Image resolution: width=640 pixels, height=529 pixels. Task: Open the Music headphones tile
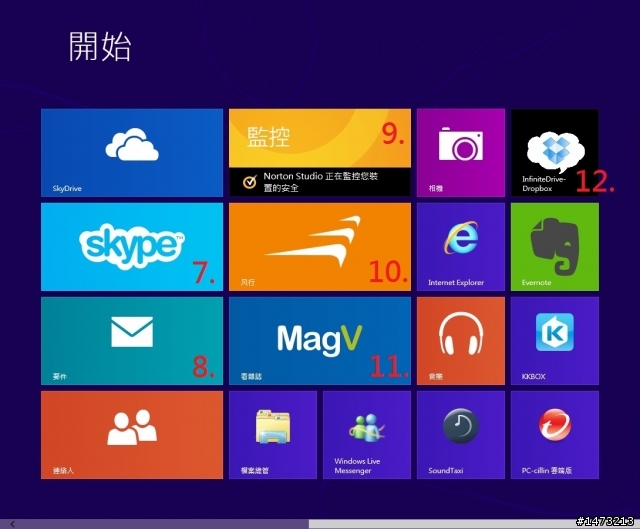pyautogui.click(x=461, y=341)
